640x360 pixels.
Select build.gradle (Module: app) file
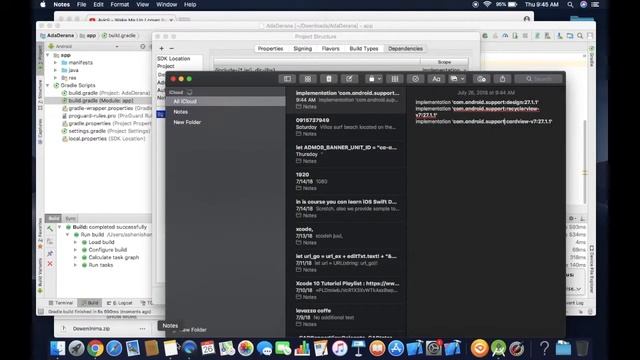click(101, 100)
